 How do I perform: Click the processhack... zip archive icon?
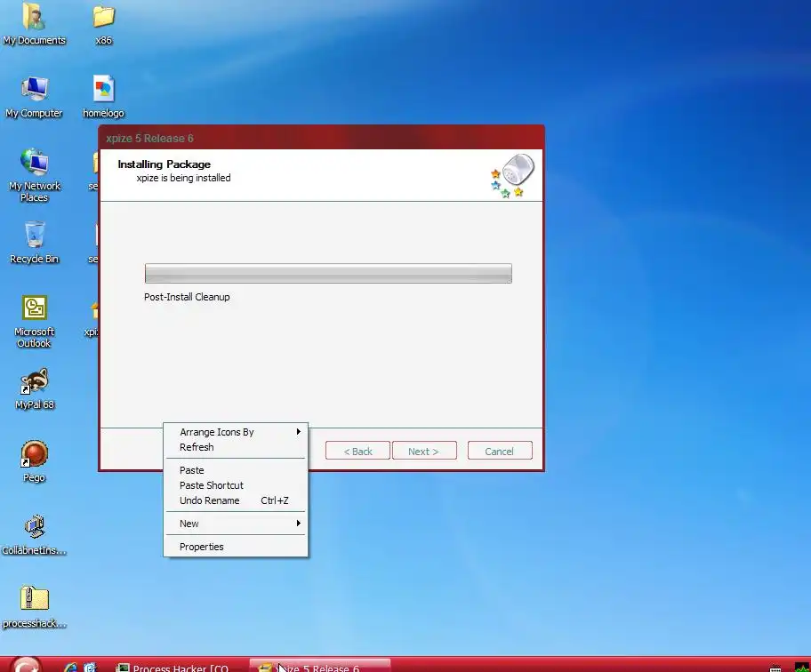(x=34, y=607)
